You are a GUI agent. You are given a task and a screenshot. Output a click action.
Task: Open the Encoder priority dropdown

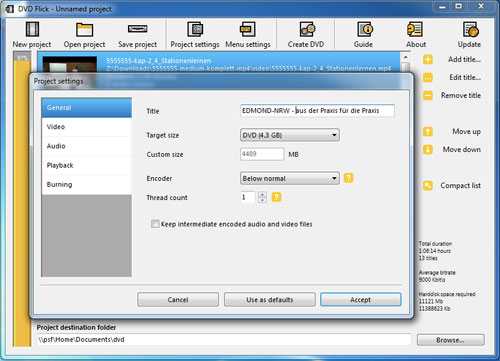(290, 178)
